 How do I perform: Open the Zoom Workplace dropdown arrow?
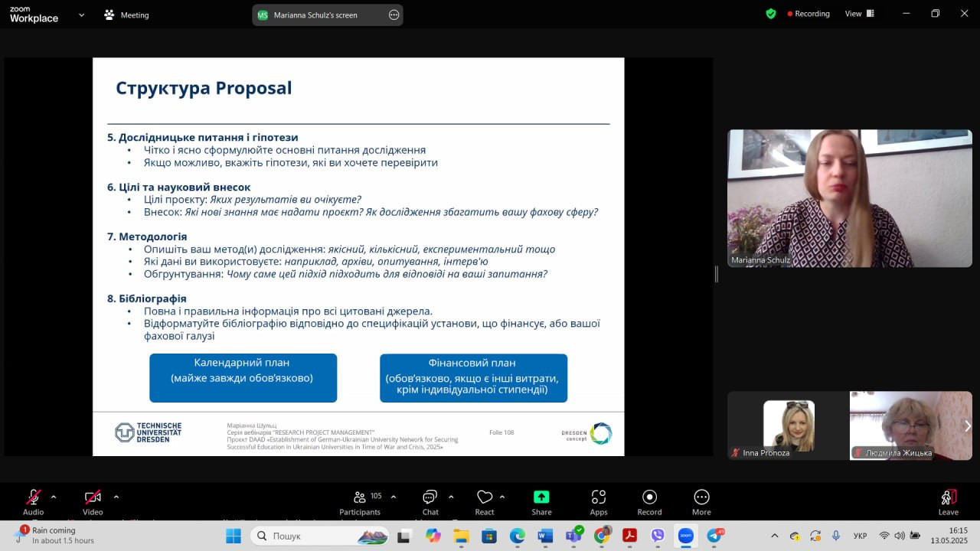(x=82, y=15)
